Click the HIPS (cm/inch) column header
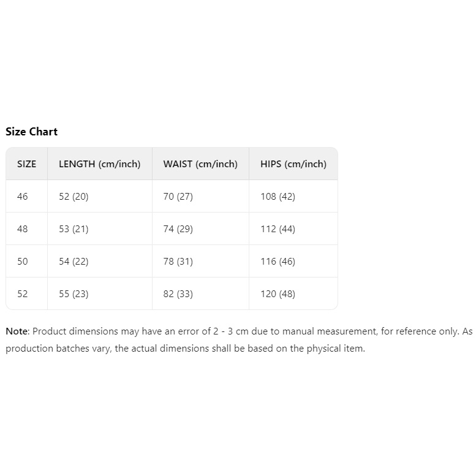The width and height of the screenshot is (476, 476). (293, 164)
